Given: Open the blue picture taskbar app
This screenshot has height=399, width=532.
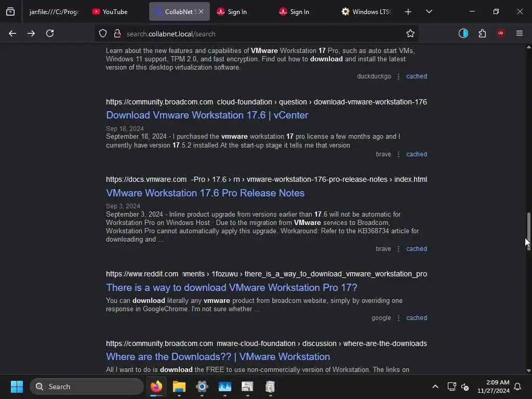Looking at the screenshot, I should [x=224, y=387].
